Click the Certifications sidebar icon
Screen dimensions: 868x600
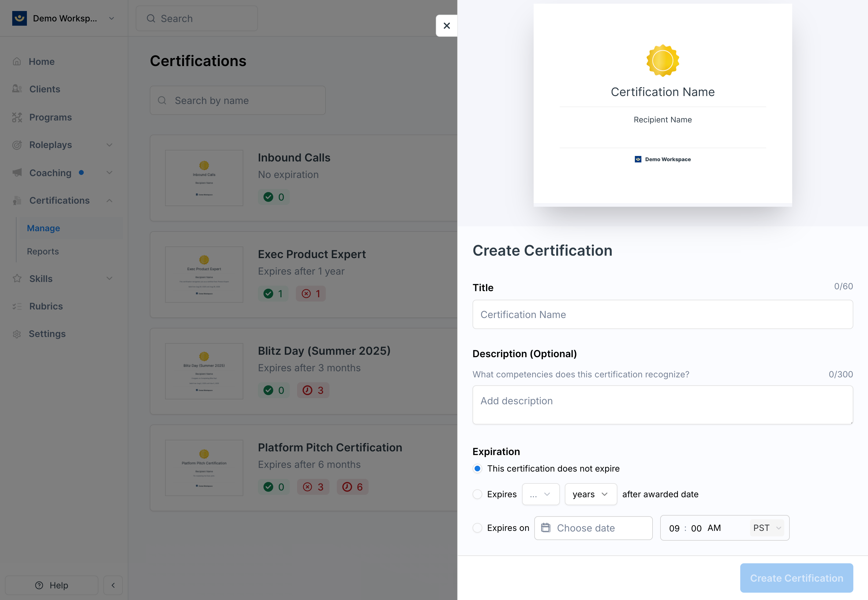(x=17, y=200)
